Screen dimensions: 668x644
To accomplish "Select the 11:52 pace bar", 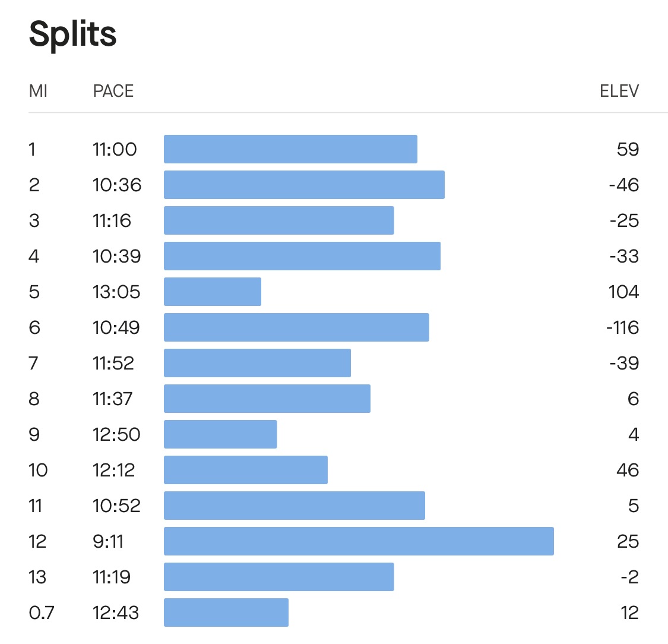I will click(257, 363).
